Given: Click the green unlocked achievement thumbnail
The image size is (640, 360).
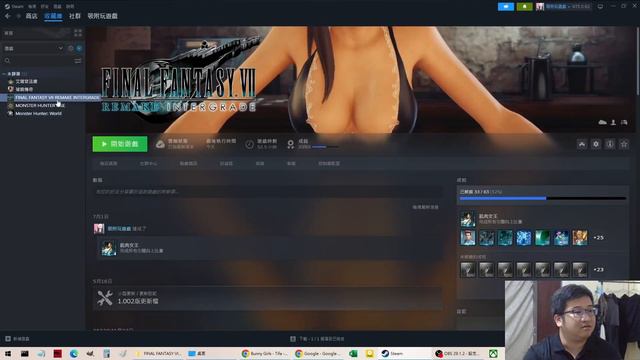Looking at the screenshot, I should [542, 238].
